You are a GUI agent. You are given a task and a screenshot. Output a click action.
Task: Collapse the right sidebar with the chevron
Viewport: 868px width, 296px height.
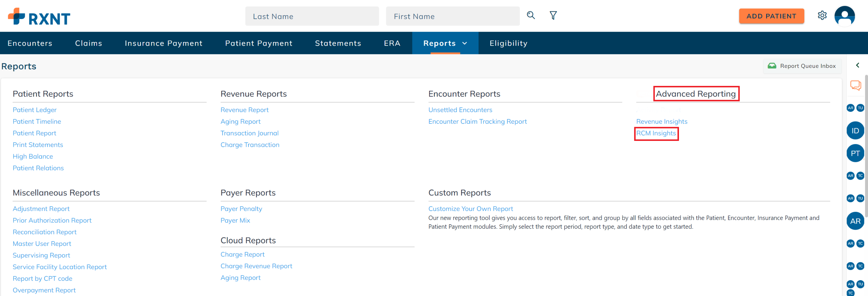click(x=858, y=65)
